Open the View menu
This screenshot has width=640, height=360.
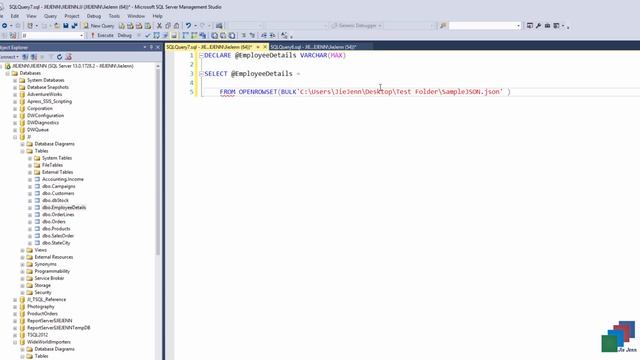tap(31, 16)
